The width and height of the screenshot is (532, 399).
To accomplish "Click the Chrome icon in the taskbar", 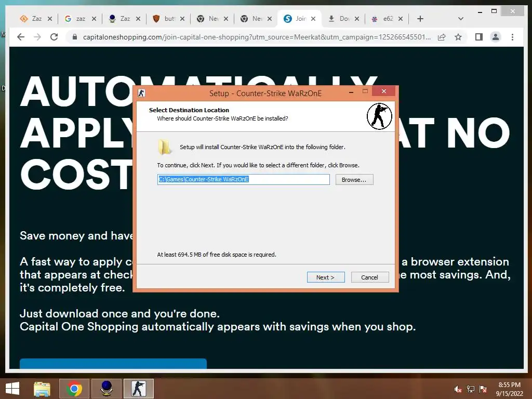I will pos(74,389).
